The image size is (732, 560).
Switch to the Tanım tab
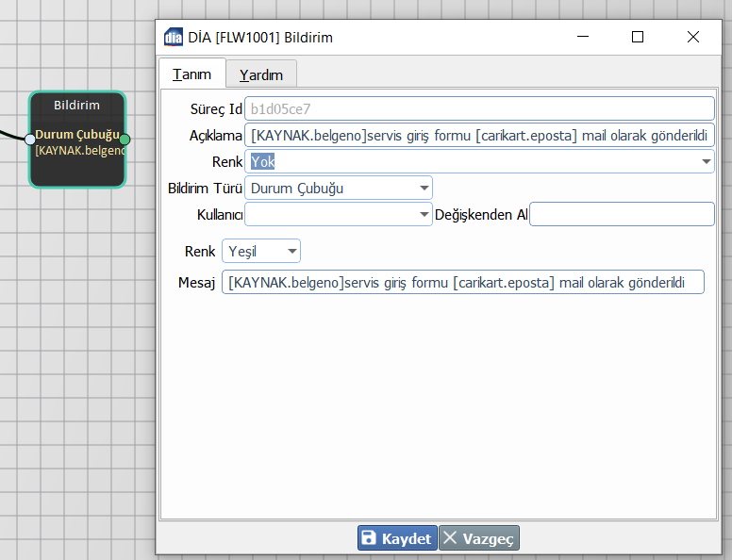click(x=192, y=74)
